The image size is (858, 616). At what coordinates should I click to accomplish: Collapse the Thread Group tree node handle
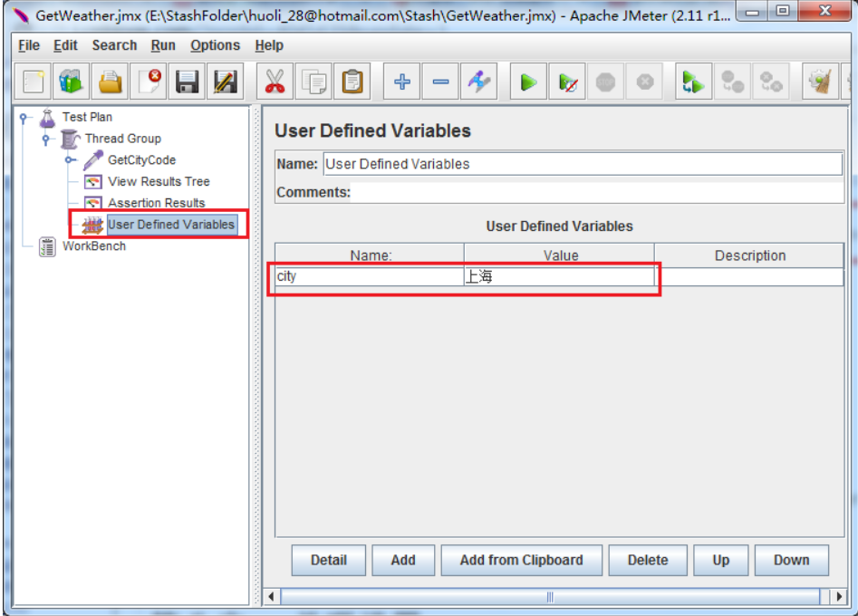(x=46, y=140)
